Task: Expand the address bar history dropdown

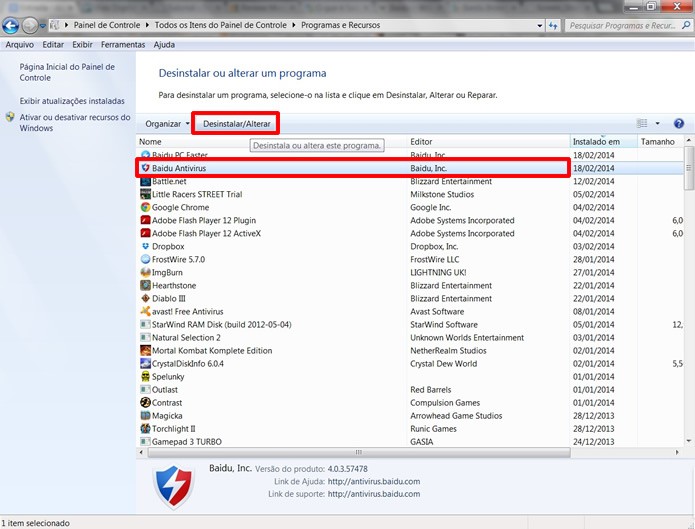Action: point(539,26)
